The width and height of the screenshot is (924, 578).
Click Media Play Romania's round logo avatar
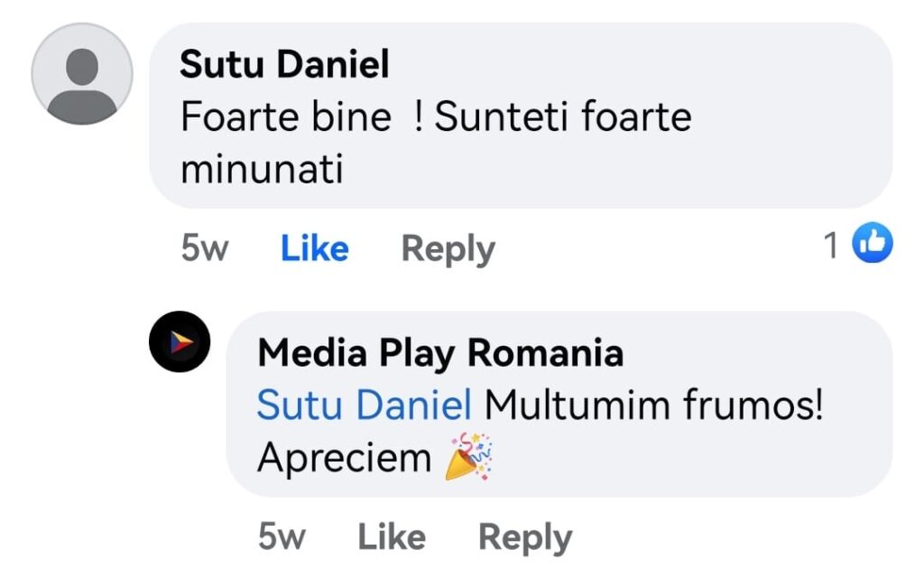pos(180,341)
